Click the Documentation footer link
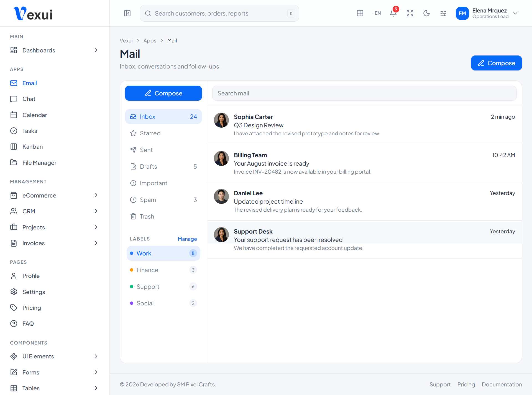The width and height of the screenshot is (532, 395). coord(502,384)
